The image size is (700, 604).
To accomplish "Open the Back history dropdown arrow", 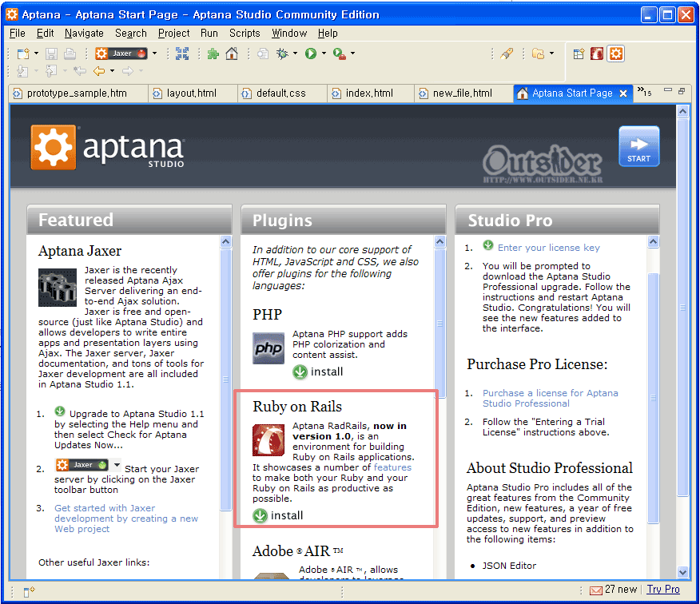I will point(112,71).
